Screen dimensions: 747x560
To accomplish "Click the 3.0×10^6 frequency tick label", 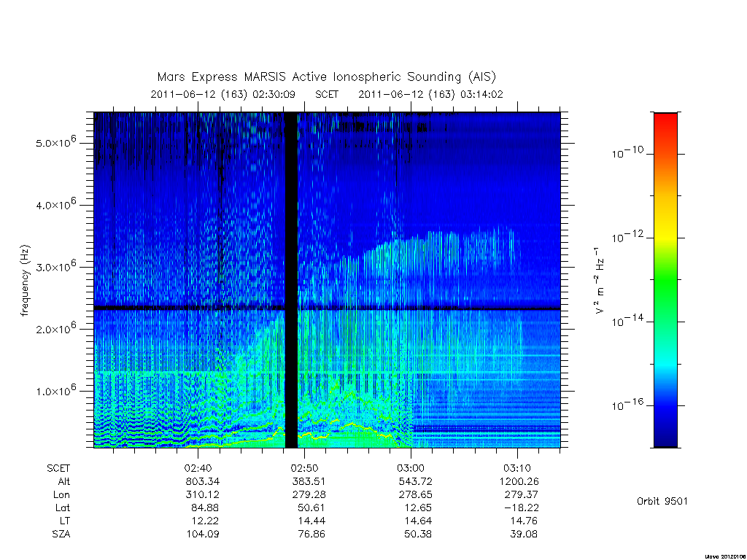I will (x=55, y=266).
